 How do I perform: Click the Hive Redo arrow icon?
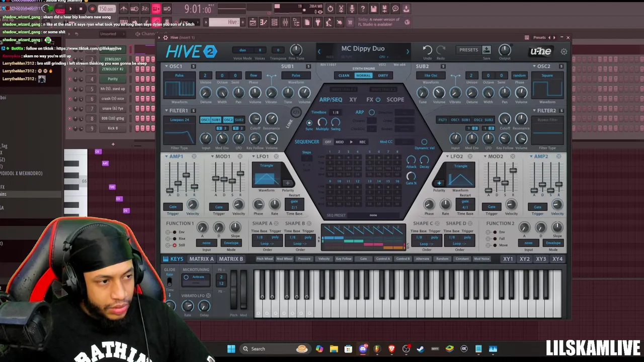click(441, 50)
